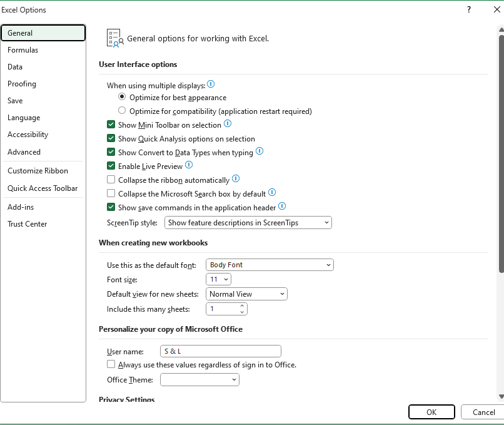This screenshot has width=504, height=425.
Task: Click the info icon for Microsoft Search box option
Action: click(272, 192)
